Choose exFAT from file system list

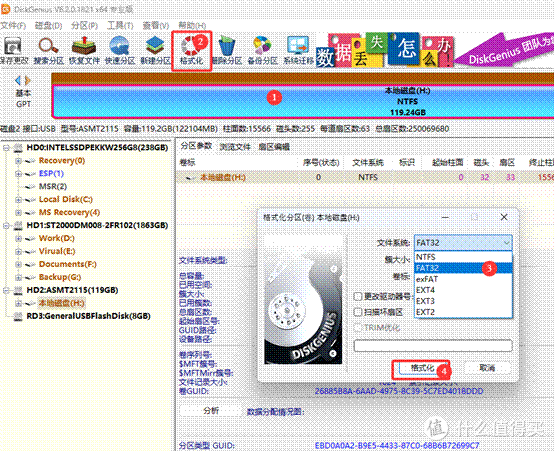(x=463, y=279)
